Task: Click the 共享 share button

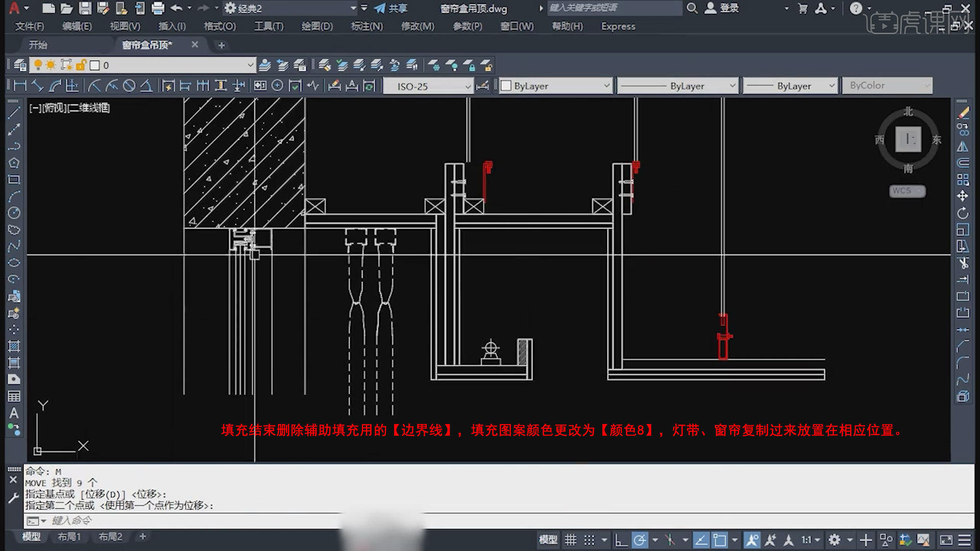Action: [x=391, y=8]
